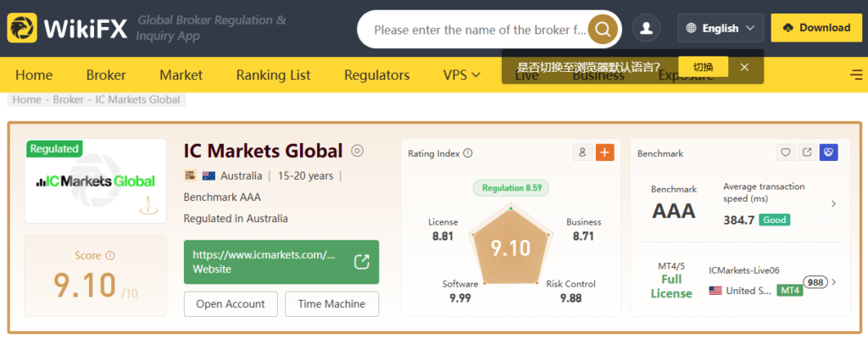Focus the broker name search field
868x339 pixels.
(x=480, y=30)
